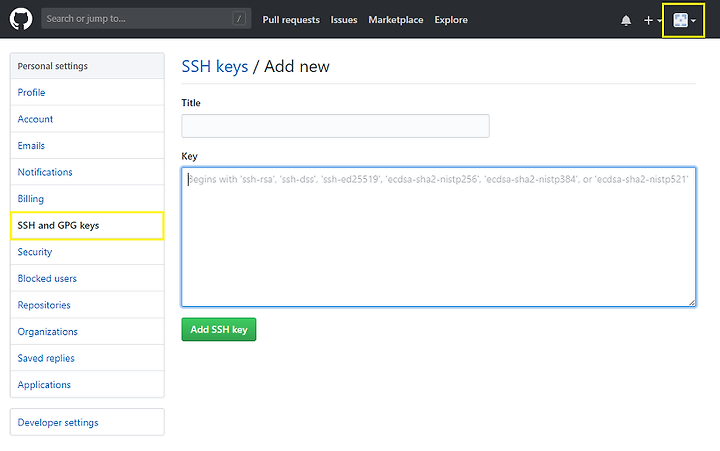Open Notifications settings in sidebar
Viewport: 720px width, 451px height.
click(87, 172)
